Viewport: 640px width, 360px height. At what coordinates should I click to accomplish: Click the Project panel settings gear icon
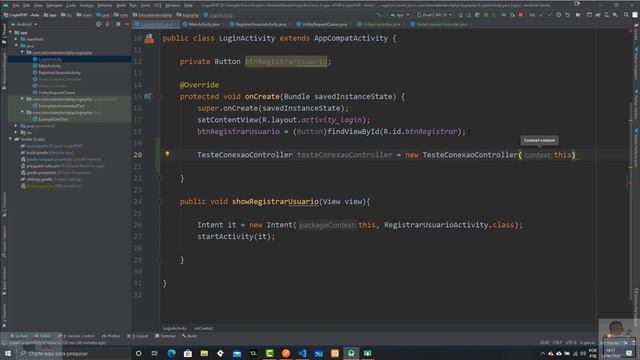(118, 24)
